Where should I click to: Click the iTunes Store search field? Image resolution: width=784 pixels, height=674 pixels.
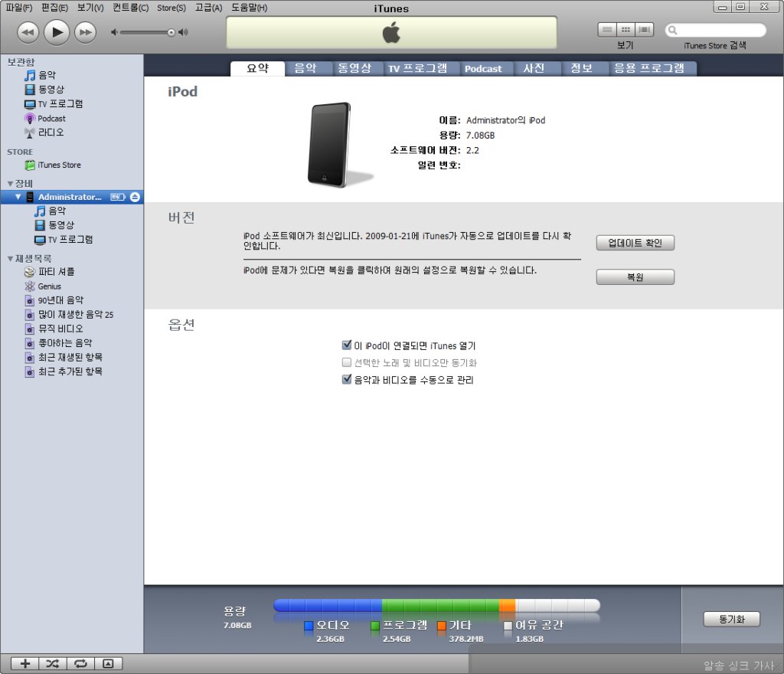click(x=716, y=30)
